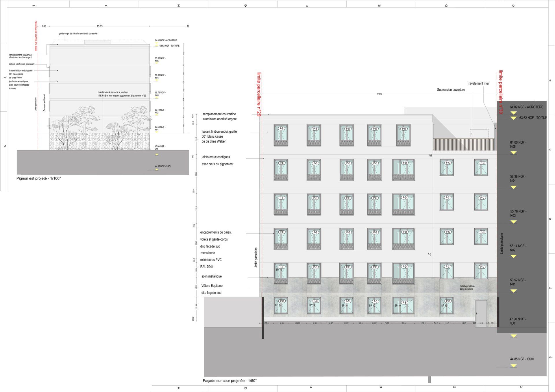Click the yellow marker below 44.85 NGF - SS01 in the dark band

tap(513, 366)
